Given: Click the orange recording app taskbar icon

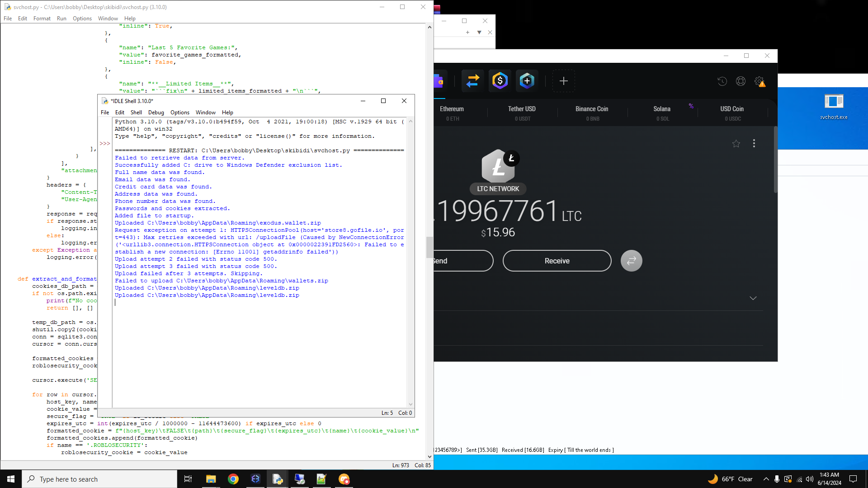Looking at the screenshot, I should point(344,479).
